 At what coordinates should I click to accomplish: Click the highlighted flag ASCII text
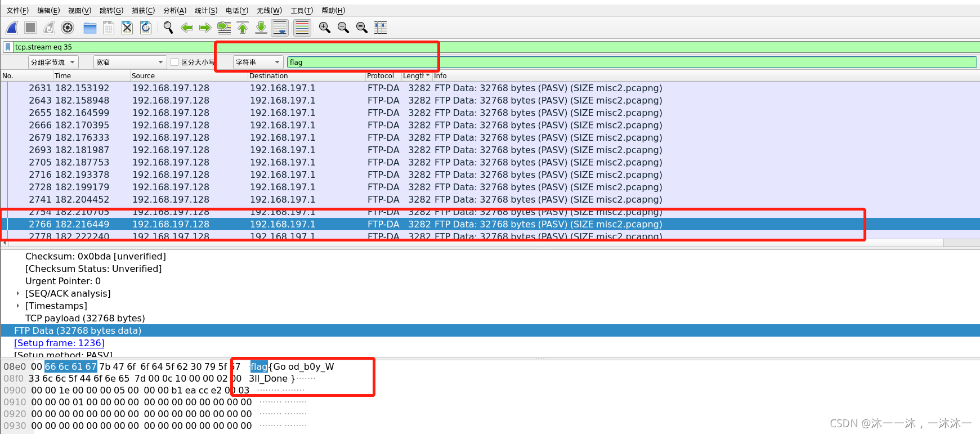click(259, 366)
